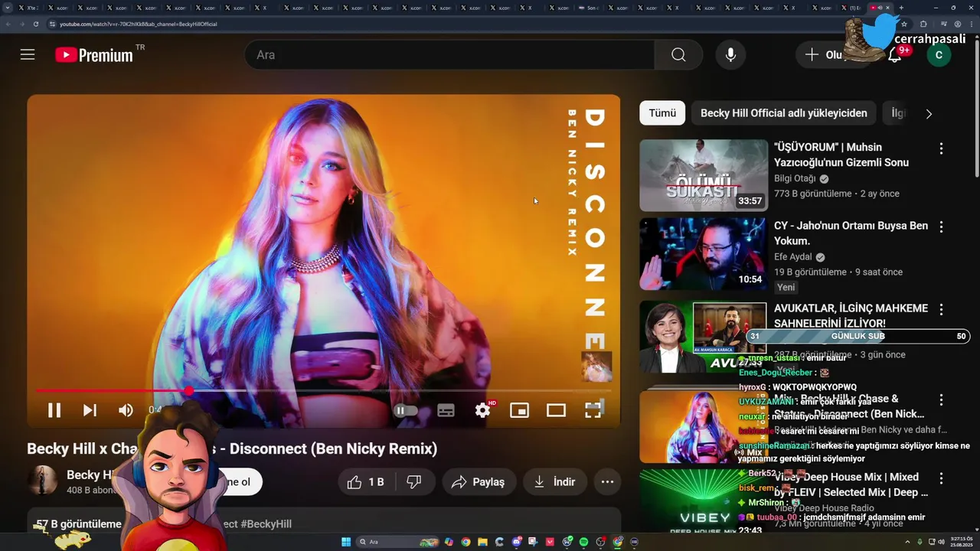
Task: Go to YouTube Premium home logo
Action: coord(94,55)
